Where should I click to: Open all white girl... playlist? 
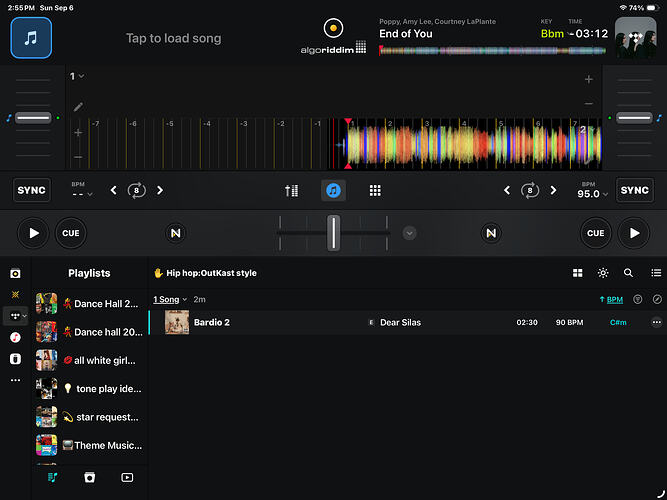click(89, 360)
